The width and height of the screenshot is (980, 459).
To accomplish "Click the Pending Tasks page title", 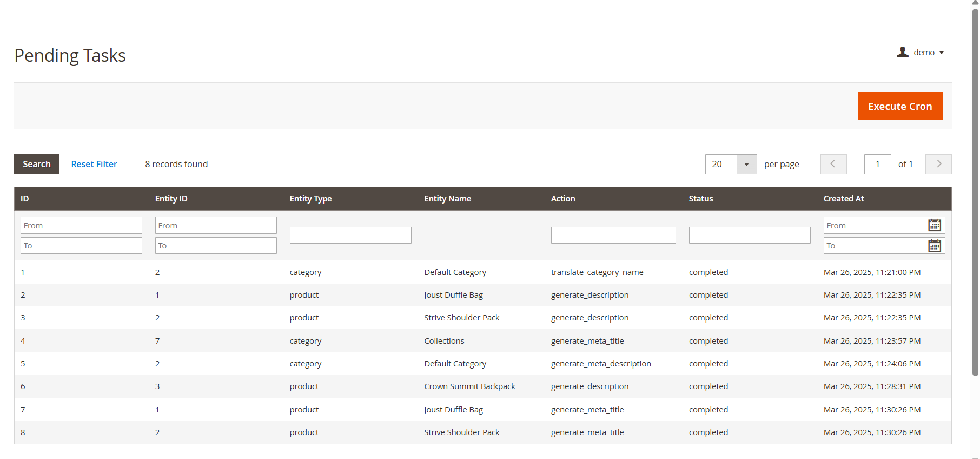I will click(70, 55).
